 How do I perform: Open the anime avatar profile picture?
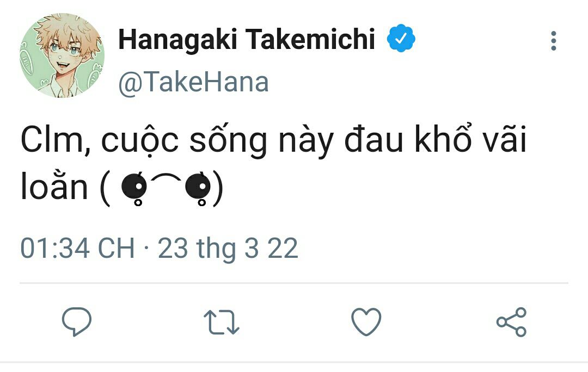click(62, 55)
